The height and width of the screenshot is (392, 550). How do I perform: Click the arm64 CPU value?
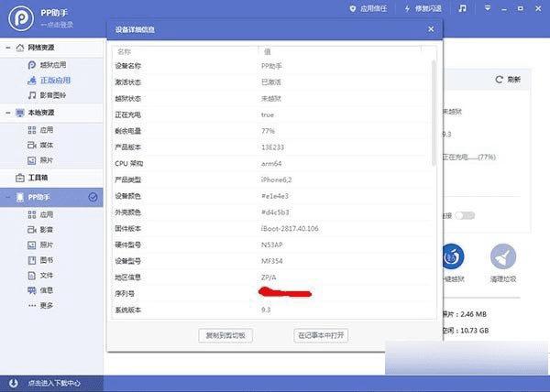click(x=271, y=164)
